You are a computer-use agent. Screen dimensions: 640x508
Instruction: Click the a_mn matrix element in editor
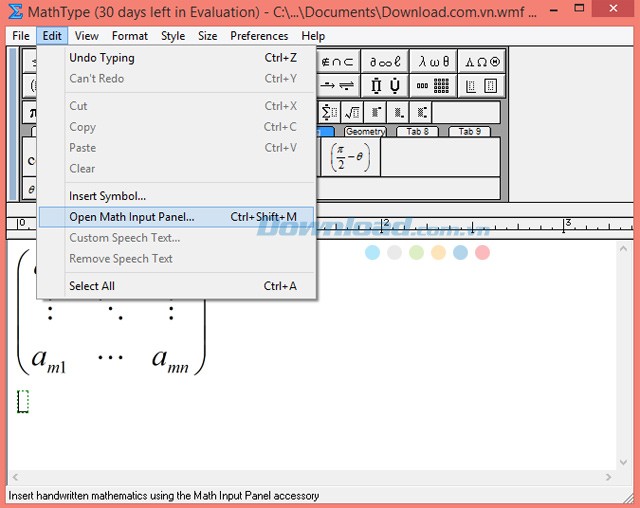170,360
